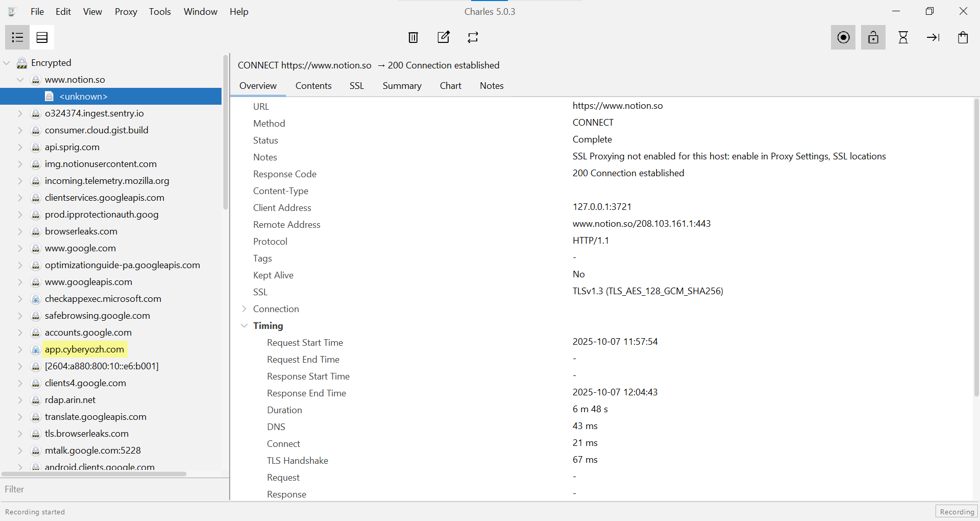Expand the browserleaks.com host node
This screenshot has height=521, width=980.
click(x=20, y=231)
